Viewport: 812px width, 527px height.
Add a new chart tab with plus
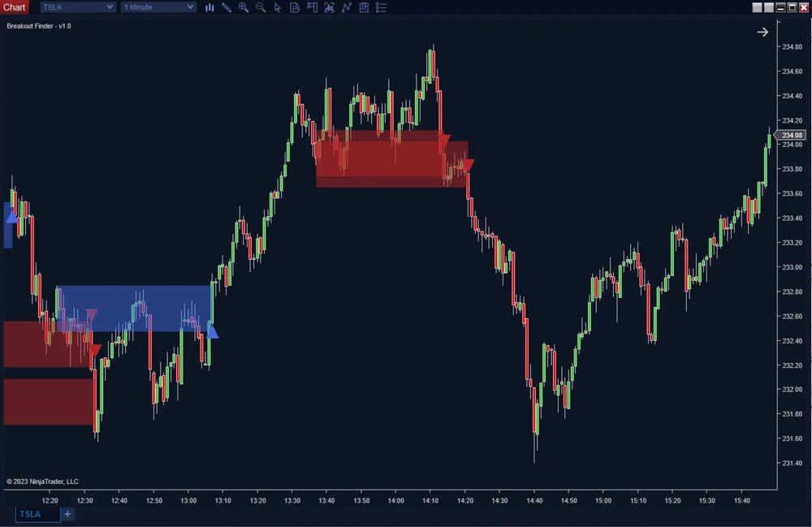pyautogui.click(x=67, y=514)
